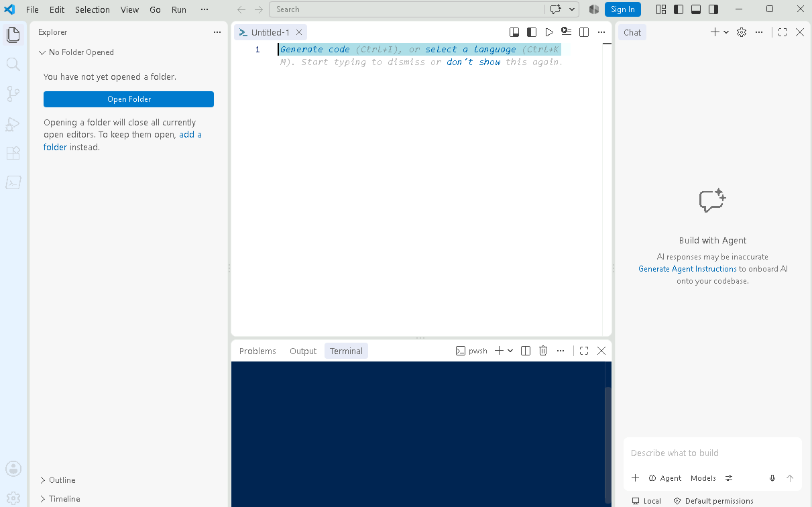Screen dimensions: 812x507
Task: Open the File menu
Action: pyautogui.click(x=32, y=9)
